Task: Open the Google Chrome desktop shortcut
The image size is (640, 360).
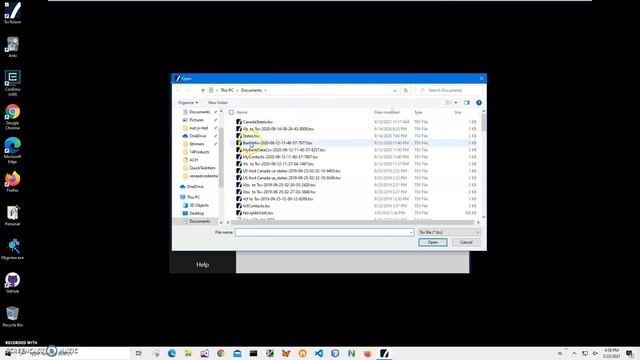Action: (x=13, y=116)
